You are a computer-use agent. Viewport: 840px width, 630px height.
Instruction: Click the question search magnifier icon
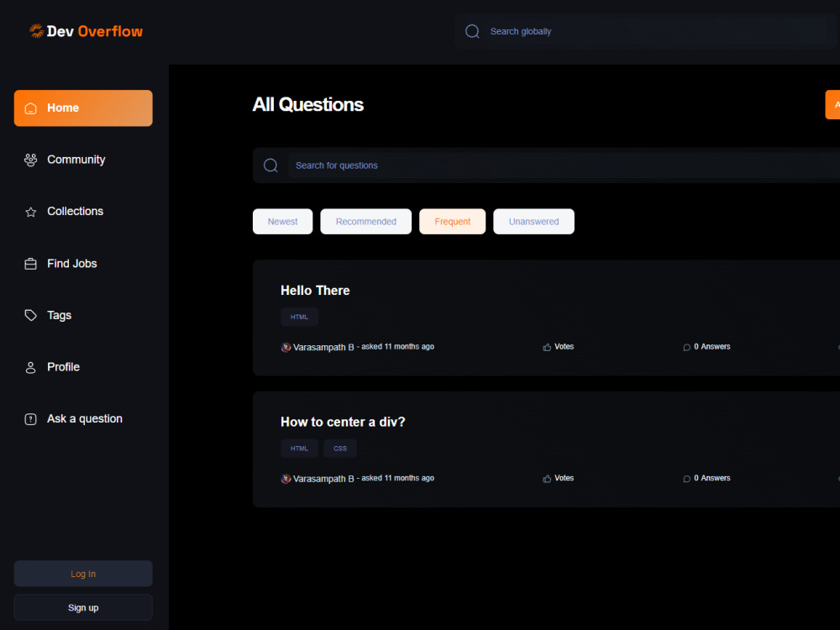[x=270, y=165]
